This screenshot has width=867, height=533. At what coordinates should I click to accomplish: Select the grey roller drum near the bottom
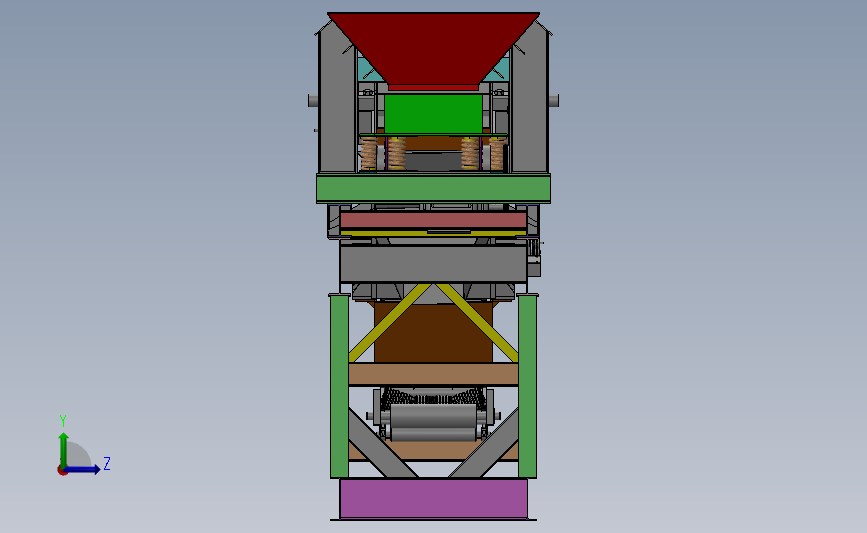click(433, 416)
